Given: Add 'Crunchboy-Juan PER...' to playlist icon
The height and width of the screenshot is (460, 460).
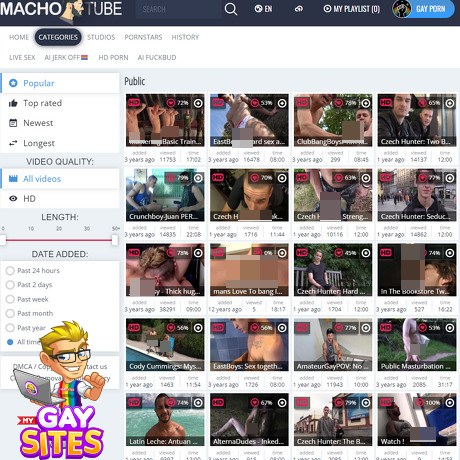Looking at the screenshot, I should [x=198, y=178].
